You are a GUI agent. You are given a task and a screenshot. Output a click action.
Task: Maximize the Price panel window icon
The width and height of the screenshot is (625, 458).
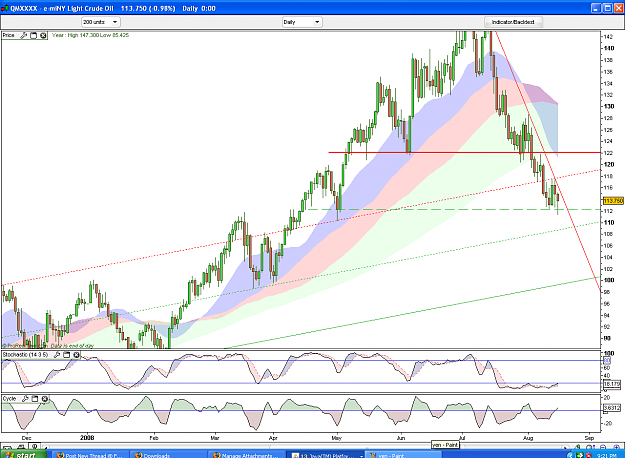coord(33,35)
